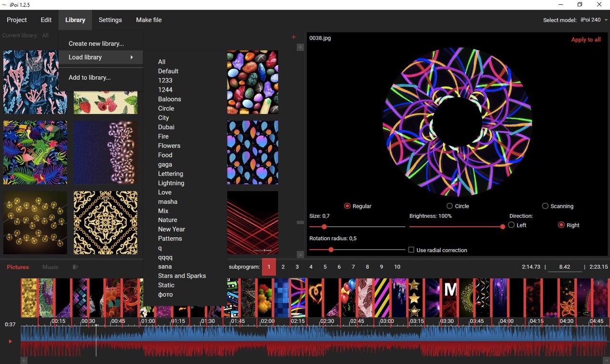
Task: Select the gold ornament pattern image
Action: click(x=105, y=223)
